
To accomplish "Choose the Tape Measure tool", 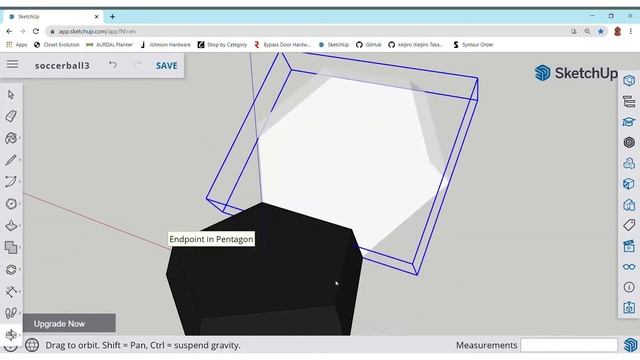I will click(x=11, y=291).
